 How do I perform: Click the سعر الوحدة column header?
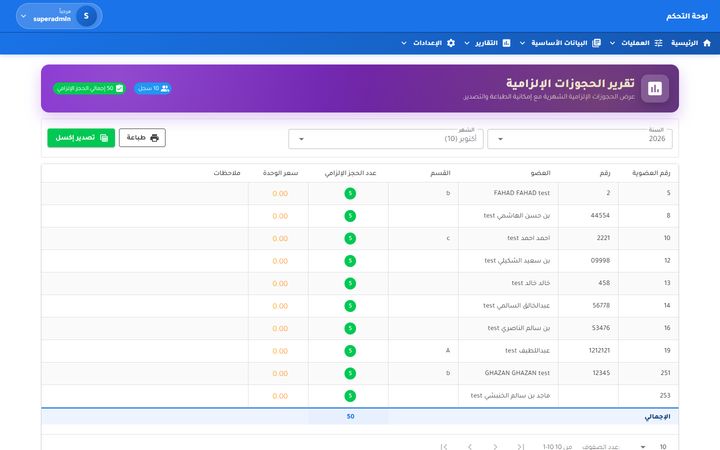280,173
